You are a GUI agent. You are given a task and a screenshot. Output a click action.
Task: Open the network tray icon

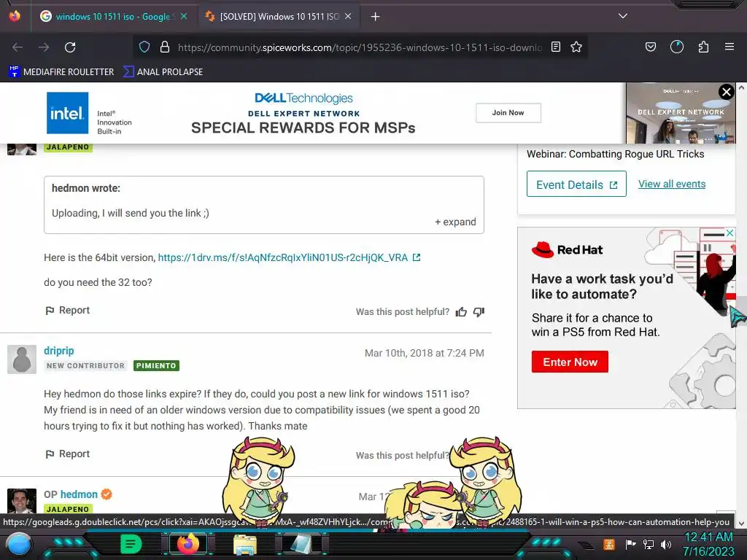[649, 544]
